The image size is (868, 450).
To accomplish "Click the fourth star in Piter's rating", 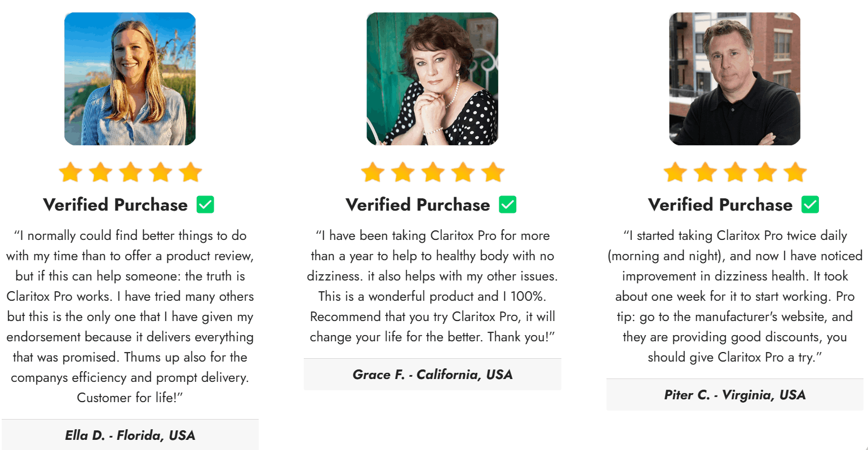I will (765, 172).
